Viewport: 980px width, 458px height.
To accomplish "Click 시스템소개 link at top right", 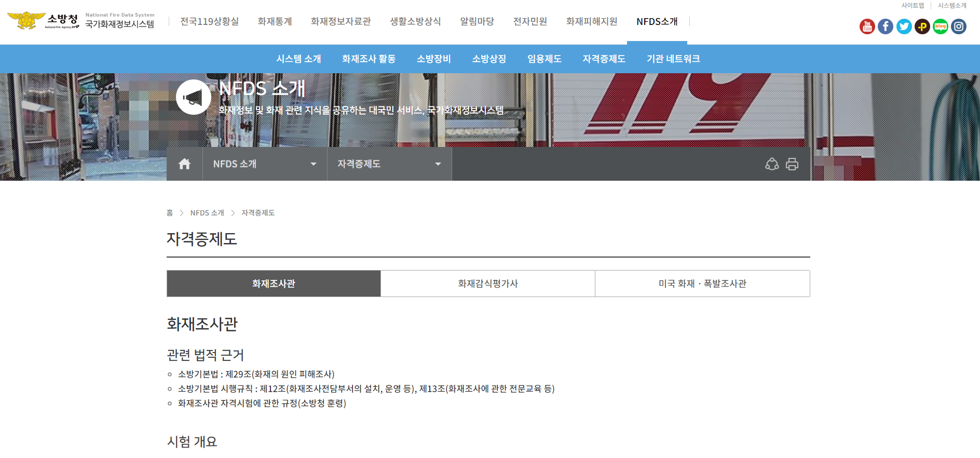I will (952, 6).
